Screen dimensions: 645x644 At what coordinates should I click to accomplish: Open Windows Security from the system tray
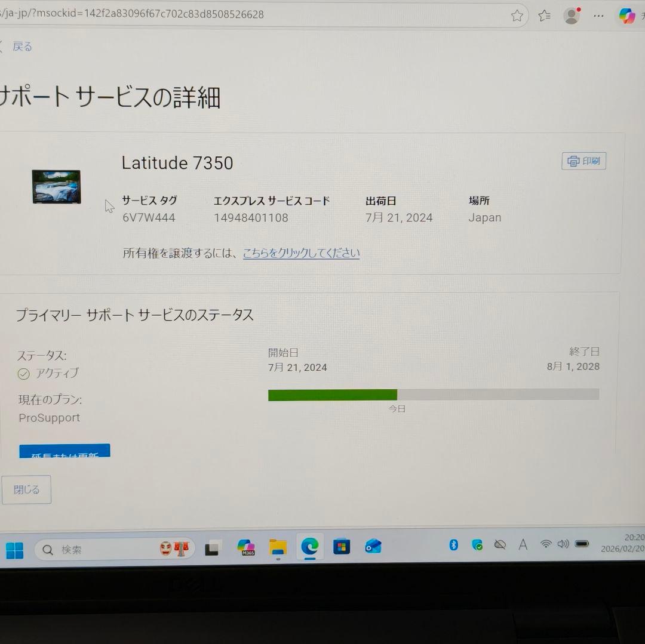pyautogui.click(x=478, y=544)
